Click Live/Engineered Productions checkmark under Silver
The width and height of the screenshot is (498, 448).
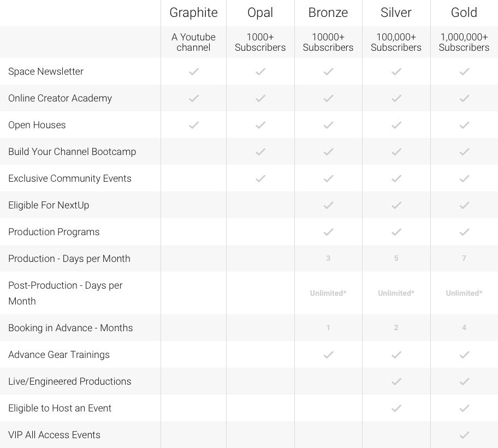click(396, 381)
